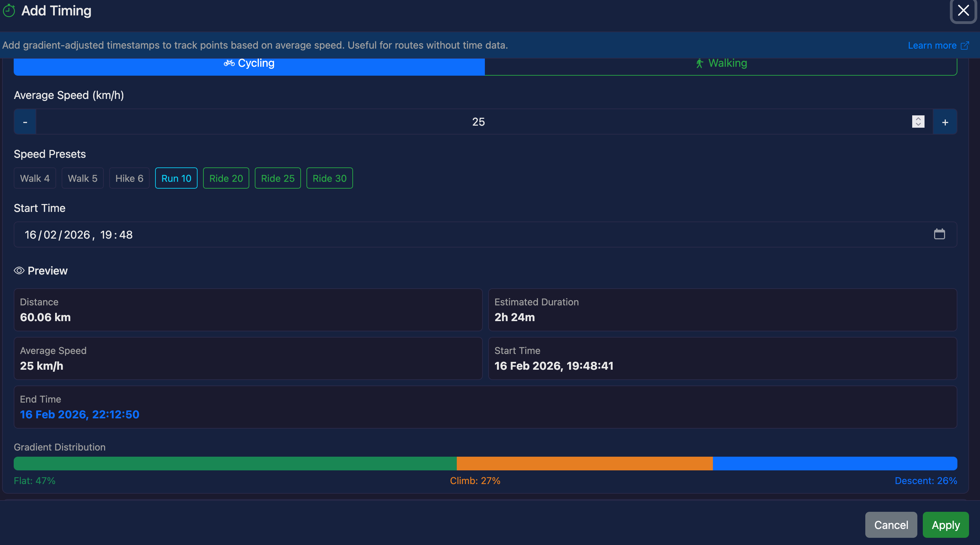Click the stopwatch icon beside Add Timing
The image size is (980, 545).
(9, 11)
